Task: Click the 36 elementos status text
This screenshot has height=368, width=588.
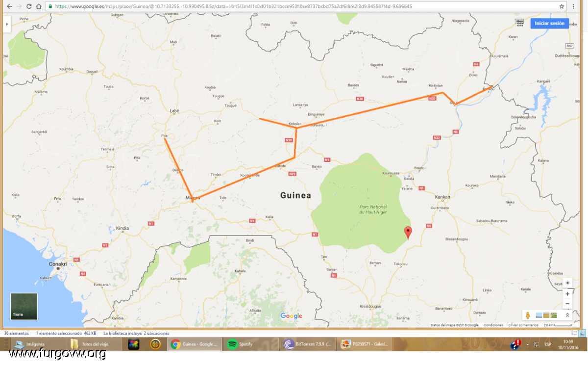Action: [x=16, y=333]
